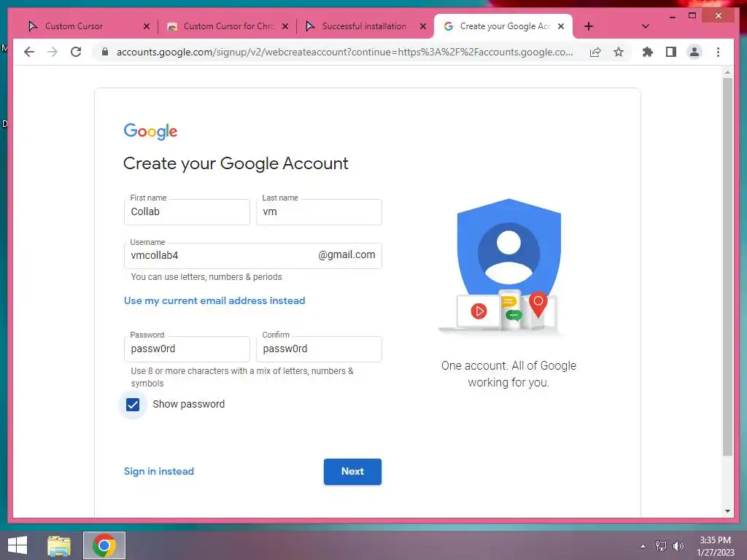
Task: Close the Successful installation tab
Action: pos(422,26)
